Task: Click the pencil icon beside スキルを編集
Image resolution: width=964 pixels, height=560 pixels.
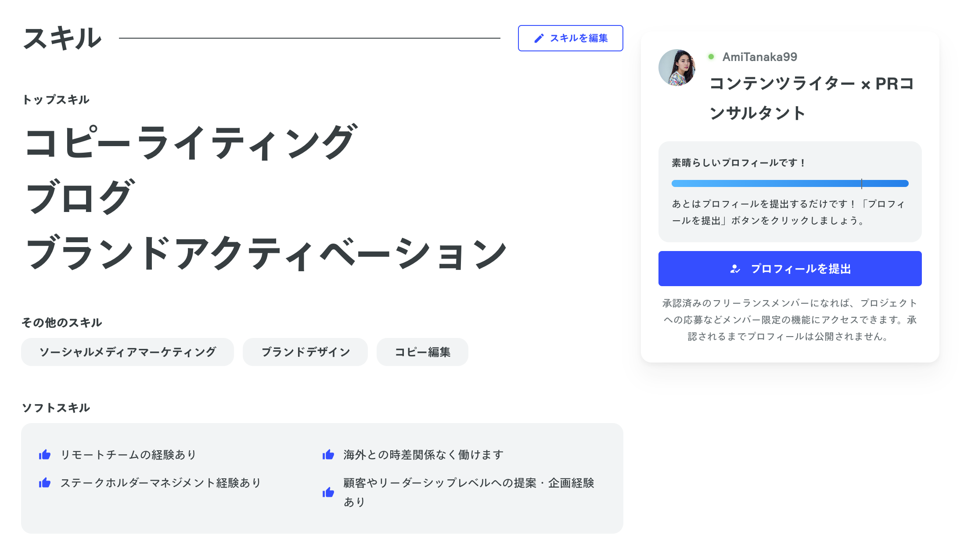Action: coord(539,39)
